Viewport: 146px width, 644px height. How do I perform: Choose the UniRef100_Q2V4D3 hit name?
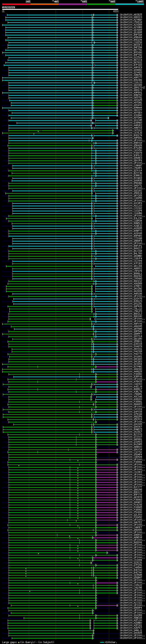point(131,72)
